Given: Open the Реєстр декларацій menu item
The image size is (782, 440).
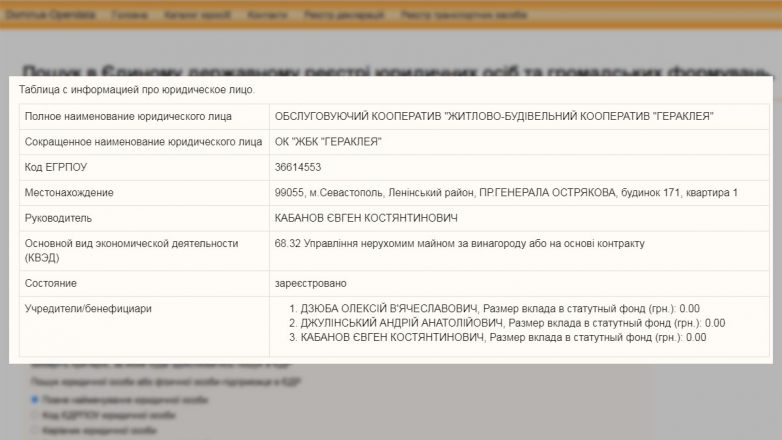Looking at the screenshot, I should point(344,16).
